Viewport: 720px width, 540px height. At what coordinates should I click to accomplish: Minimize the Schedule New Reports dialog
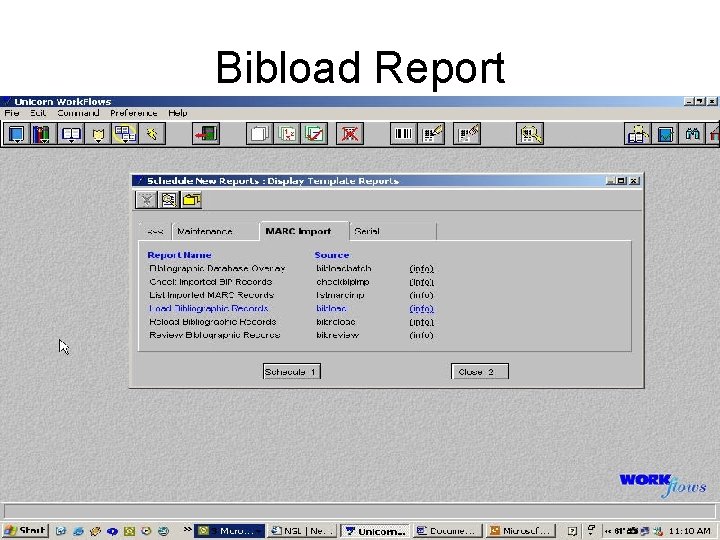point(610,181)
